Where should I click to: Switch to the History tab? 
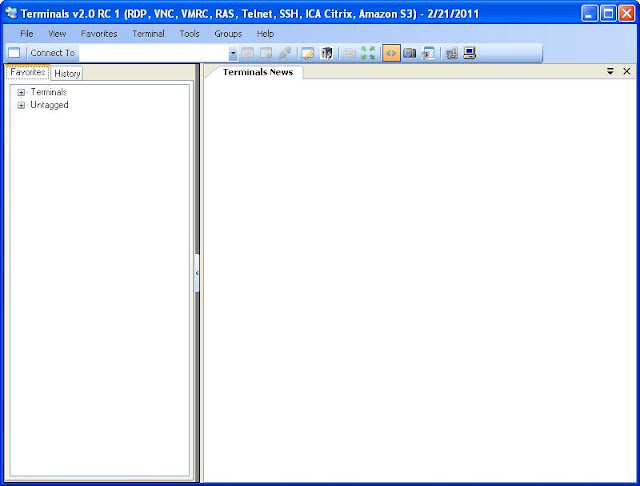coord(67,73)
